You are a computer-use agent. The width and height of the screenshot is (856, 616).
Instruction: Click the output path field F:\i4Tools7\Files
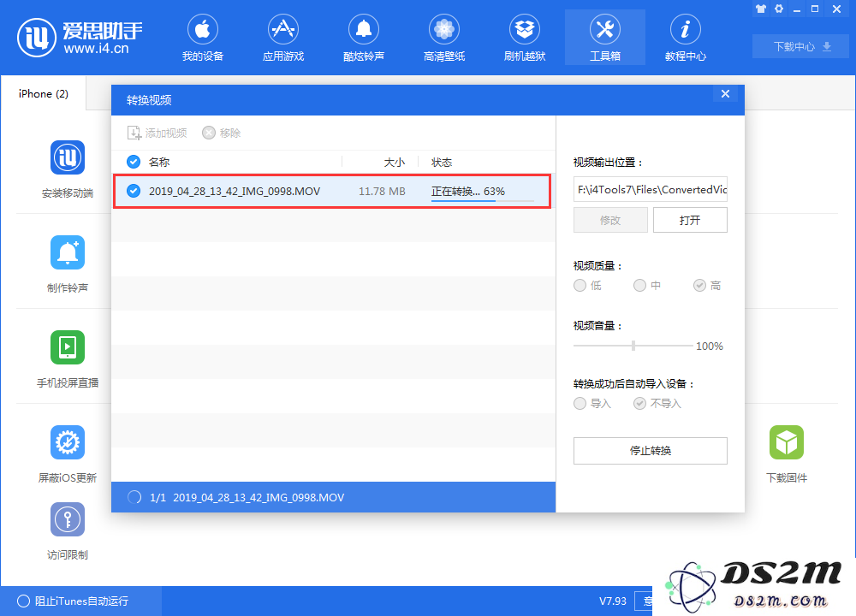[651, 189]
